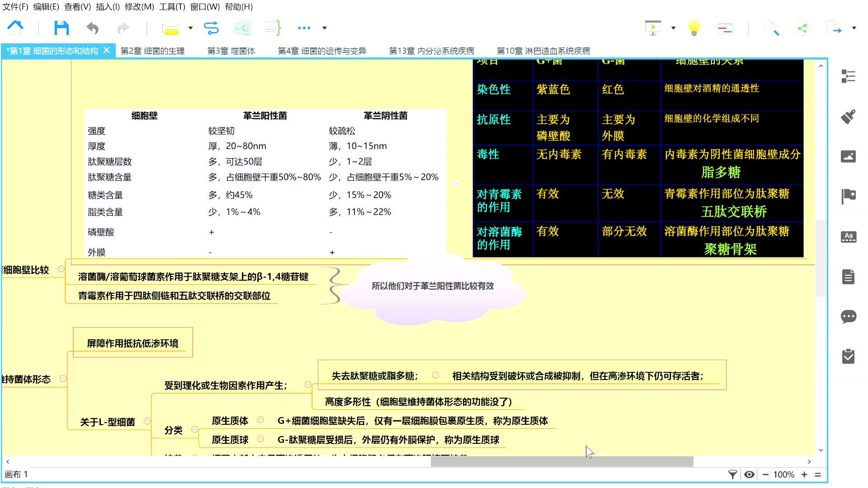Switch to 第10章 淋巴造血系统疾病 tab
The image size is (868, 488).
[x=543, y=51]
